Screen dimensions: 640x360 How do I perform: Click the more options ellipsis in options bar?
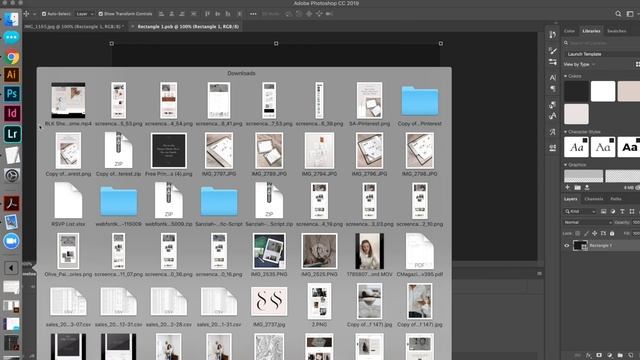click(253, 14)
